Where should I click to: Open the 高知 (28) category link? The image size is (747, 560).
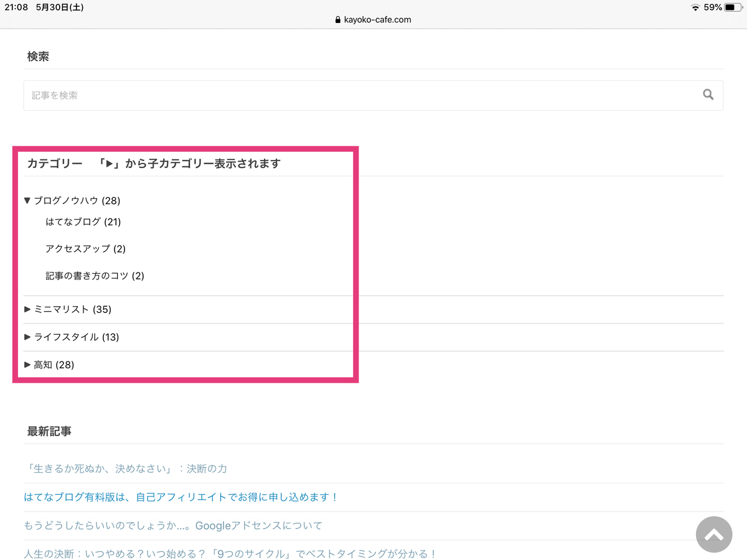click(x=54, y=365)
